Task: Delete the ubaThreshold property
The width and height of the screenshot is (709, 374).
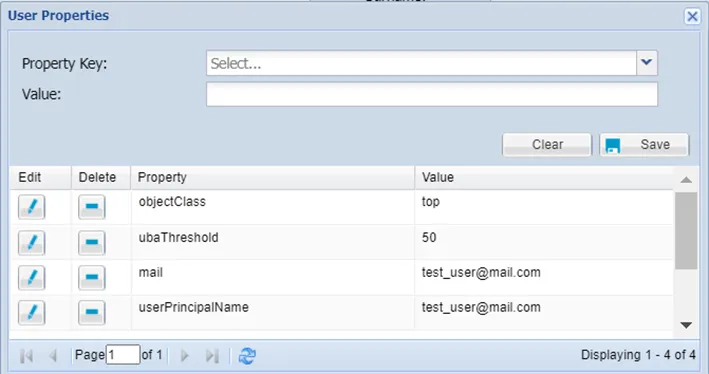Action: point(92,243)
